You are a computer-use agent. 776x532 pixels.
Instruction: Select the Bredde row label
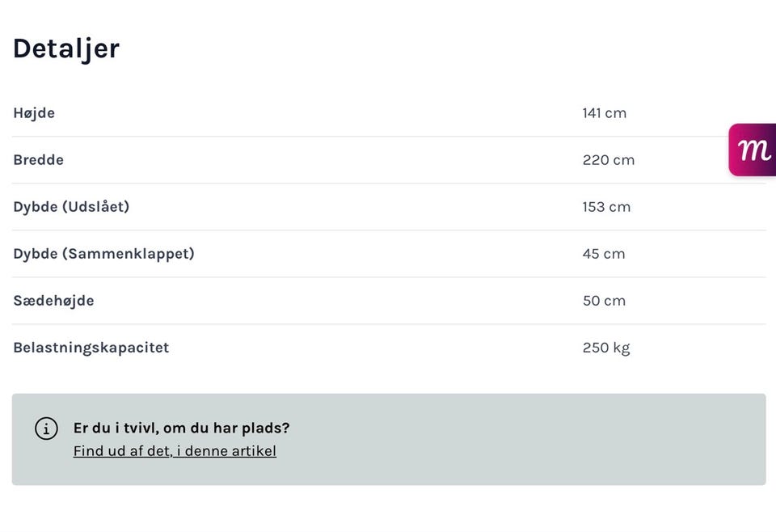(x=38, y=160)
